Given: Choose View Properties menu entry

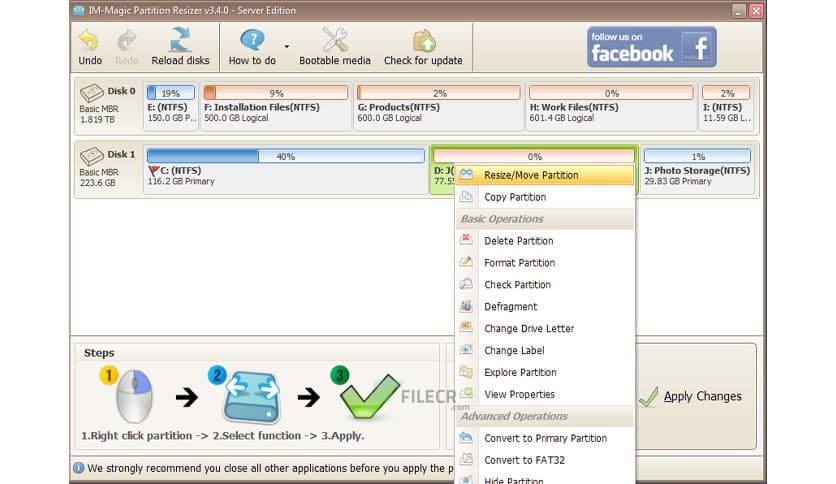Looking at the screenshot, I should click(x=545, y=394).
